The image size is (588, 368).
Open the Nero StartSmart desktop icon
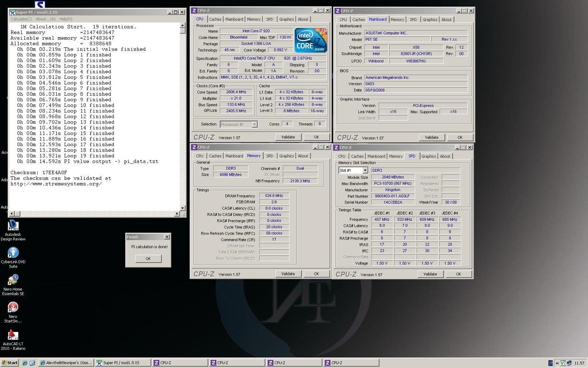click(x=13, y=312)
